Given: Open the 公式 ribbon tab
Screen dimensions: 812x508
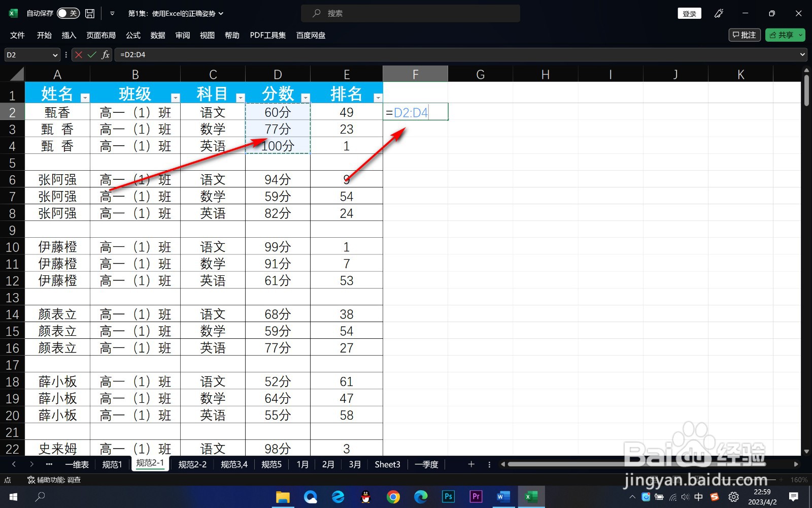Looking at the screenshot, I should (133, 35).
